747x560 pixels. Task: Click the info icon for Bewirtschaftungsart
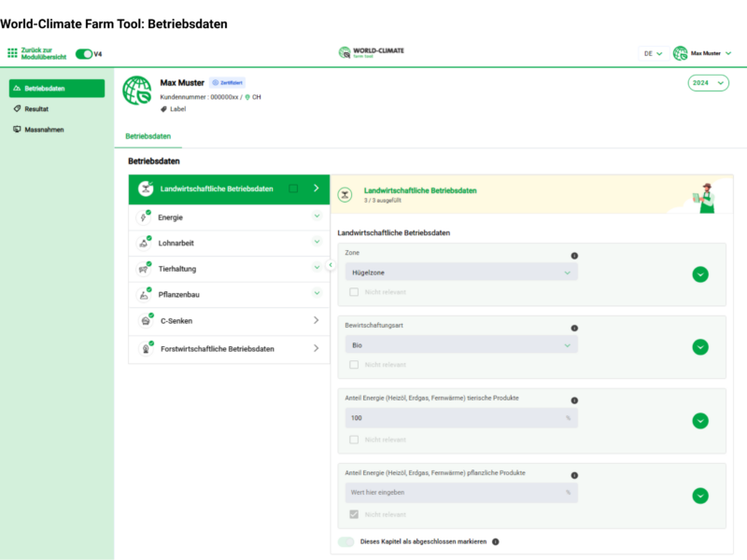click(574, 329)
